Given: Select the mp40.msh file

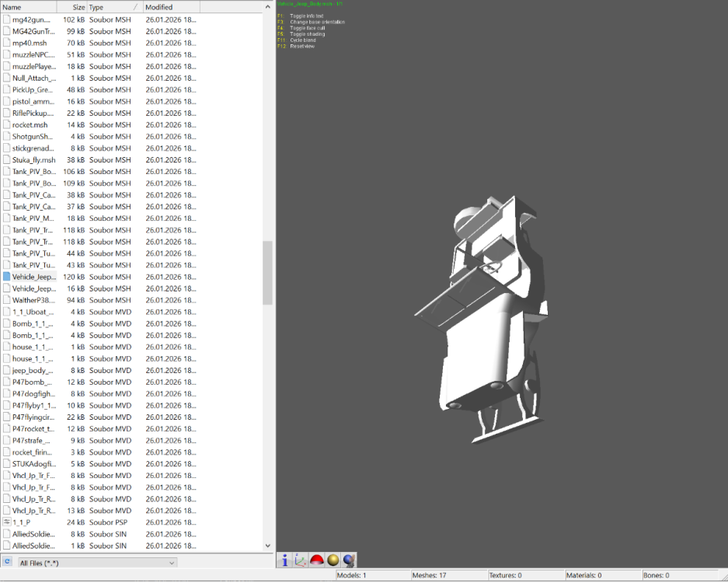Looking at the screenshot, I should 30,44.
